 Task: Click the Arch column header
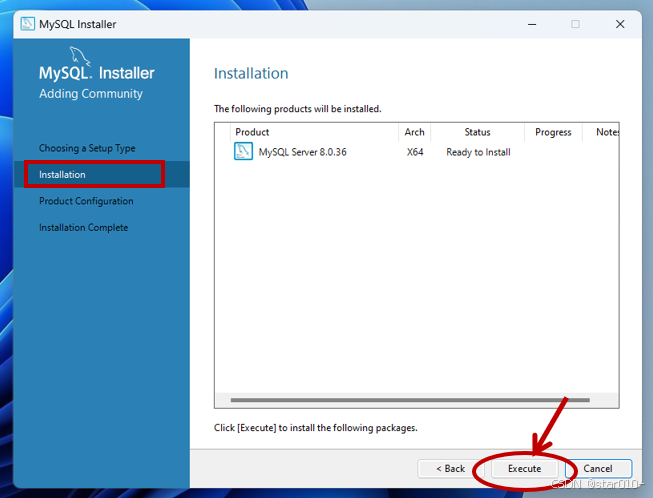pos(414,132)
